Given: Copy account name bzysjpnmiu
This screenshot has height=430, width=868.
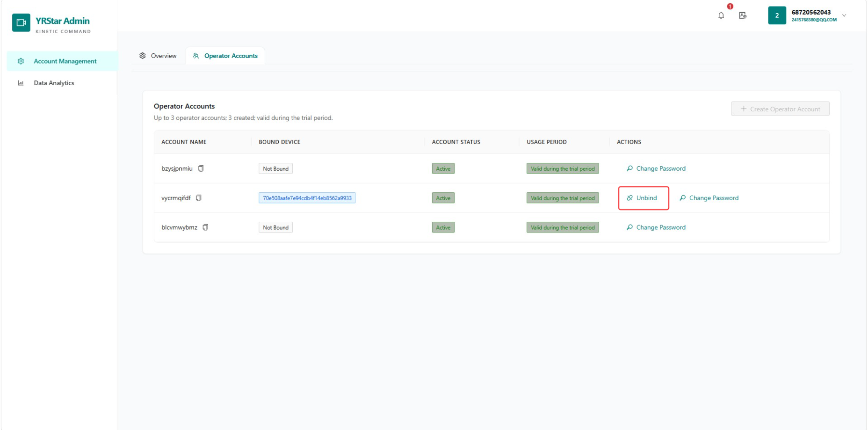Looking at the screenshot, I should pos(201,168).
